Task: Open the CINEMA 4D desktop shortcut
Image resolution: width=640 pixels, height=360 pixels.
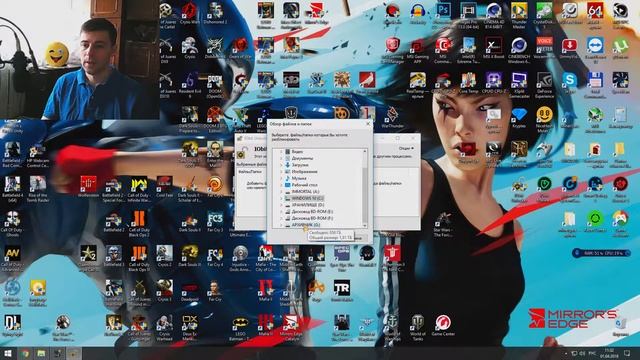Action: point(493,16)
